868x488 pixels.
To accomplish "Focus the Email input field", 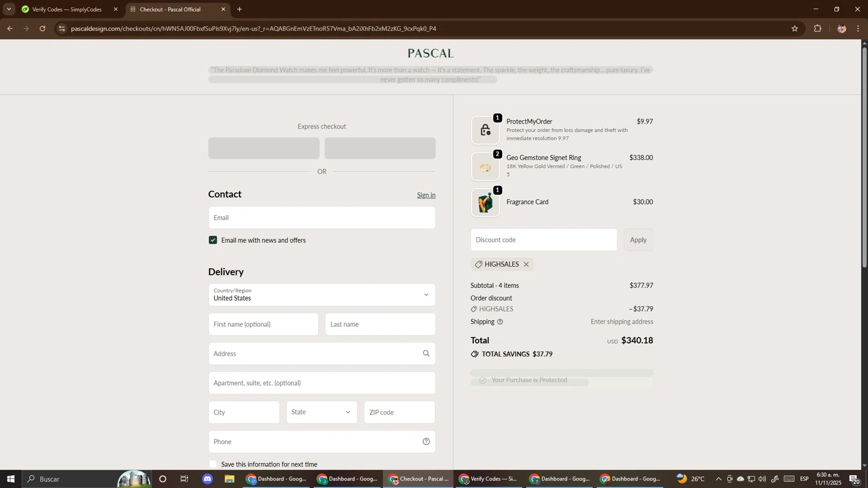I will coord(322,217).
